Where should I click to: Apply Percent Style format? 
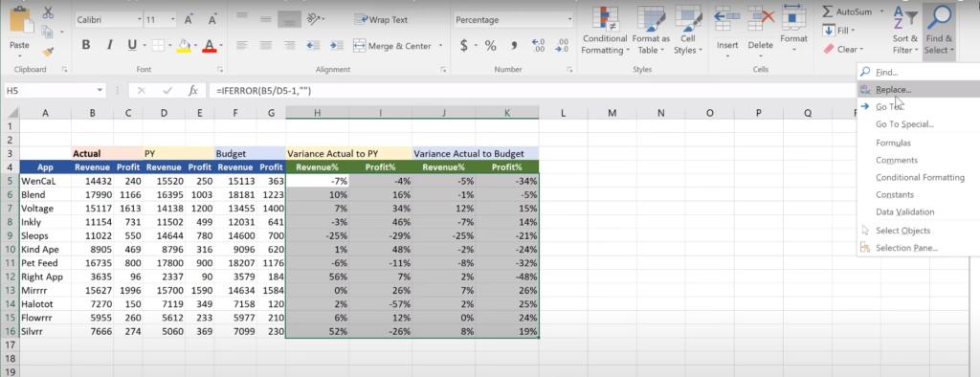tap(491, 46)
